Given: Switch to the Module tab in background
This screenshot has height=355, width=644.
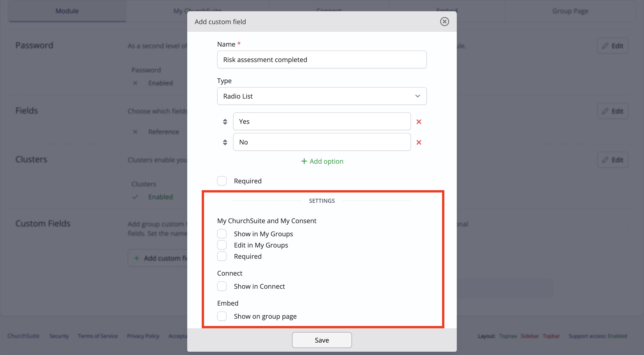Looking at the screenshot, I should (67, 11).
